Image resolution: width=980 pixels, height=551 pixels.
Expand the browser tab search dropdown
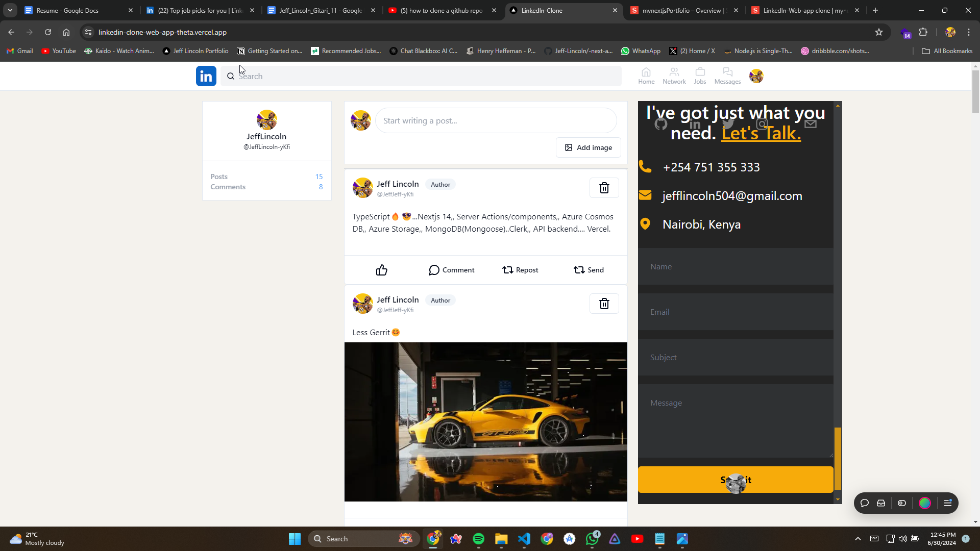click(10, 10)
